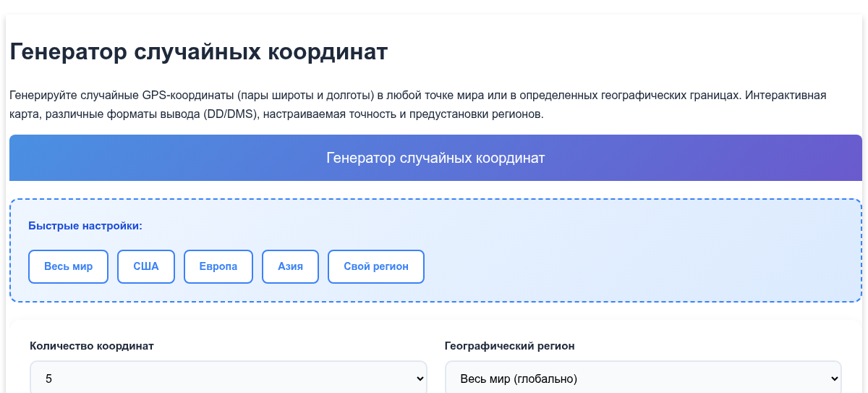Expand the chevron arrow of the region select
Image resolution: width=868 pixels, height=393 pixels.
coord(834,379)
